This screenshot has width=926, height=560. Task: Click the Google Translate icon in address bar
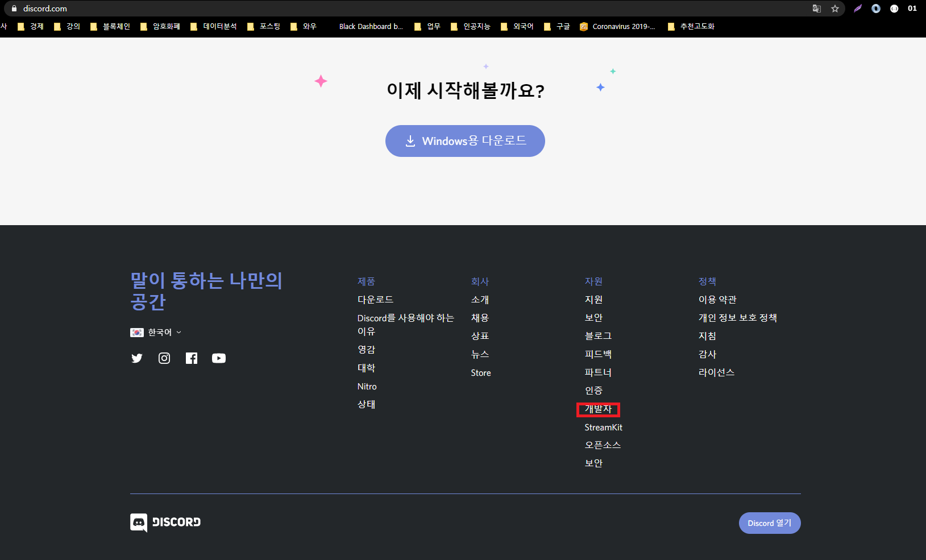tap(817, 9)
